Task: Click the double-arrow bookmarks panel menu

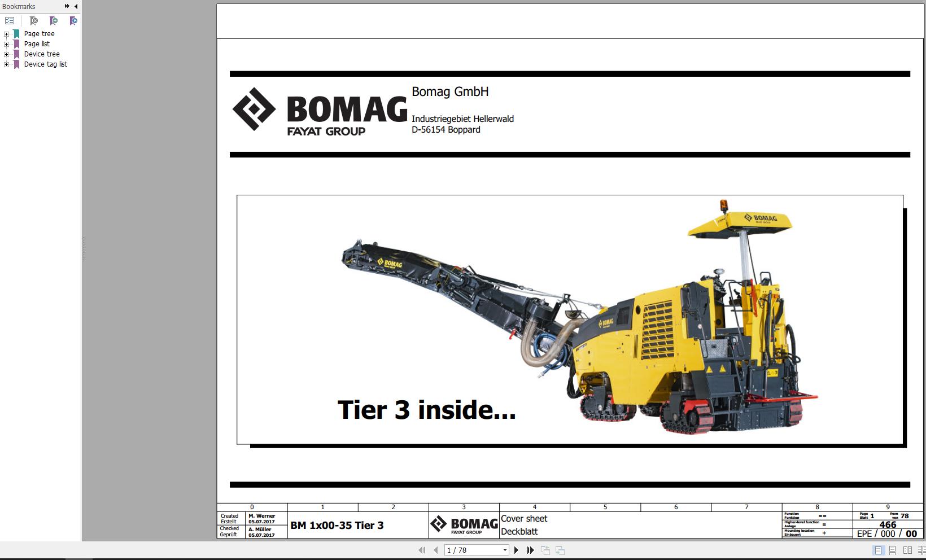Action: point(67,6)
